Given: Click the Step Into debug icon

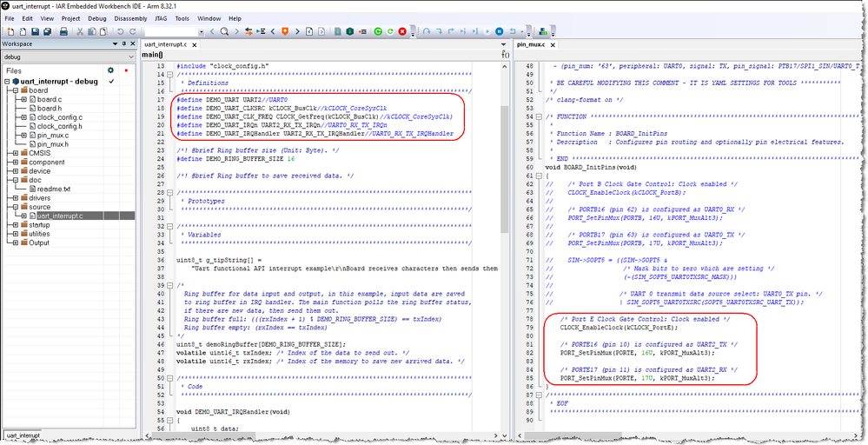Looking at the screenshot, I should click(x=439, y=31).
